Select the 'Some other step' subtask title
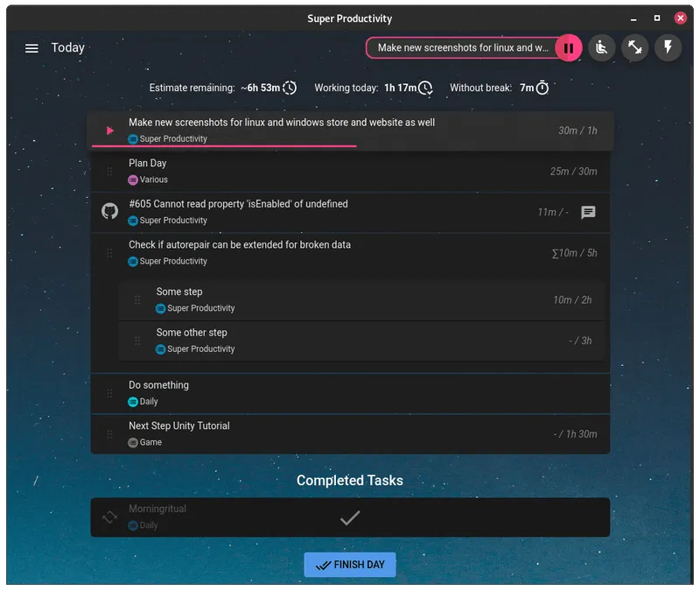This screenshot has height=591, width=700. [192, 333]
